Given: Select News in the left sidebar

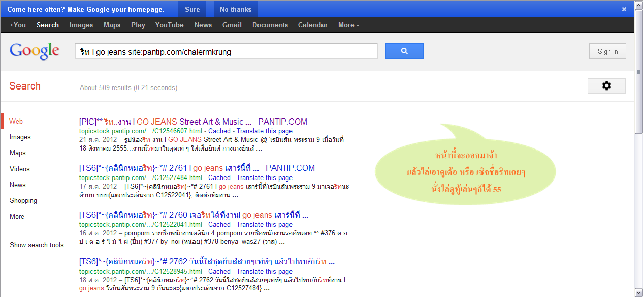Looking at the screenshot, I should [x=18, y=185].
